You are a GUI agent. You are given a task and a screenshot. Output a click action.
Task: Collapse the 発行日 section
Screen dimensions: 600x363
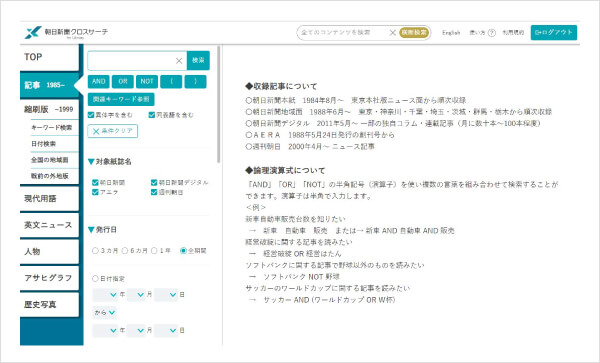tap(91, 230)
